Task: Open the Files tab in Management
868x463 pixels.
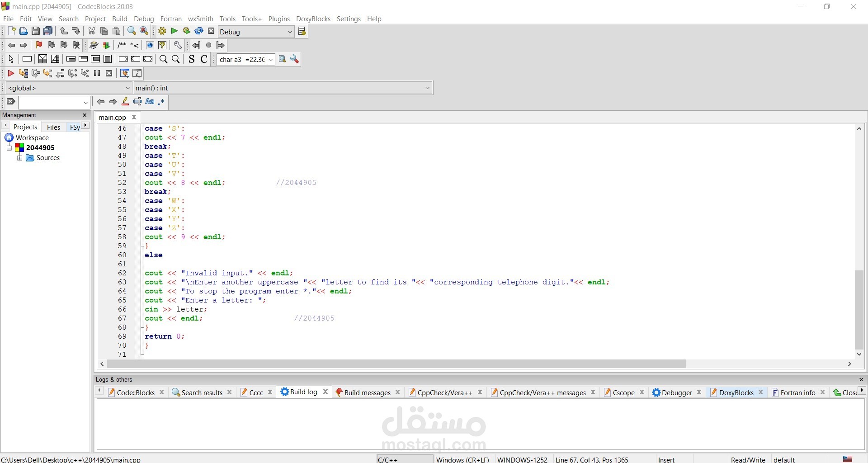Action: coord(53,127)
